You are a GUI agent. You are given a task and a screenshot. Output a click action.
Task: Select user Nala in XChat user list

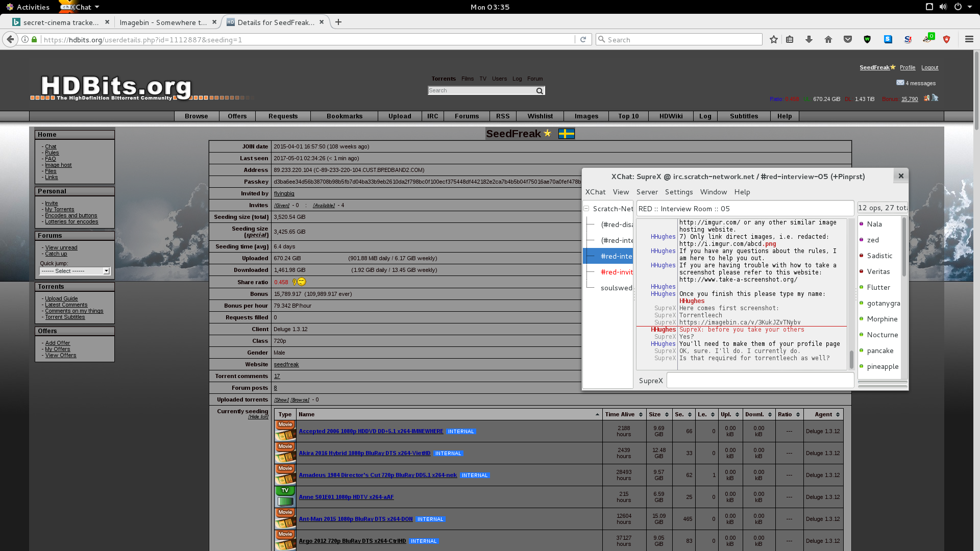click(874, 224)
